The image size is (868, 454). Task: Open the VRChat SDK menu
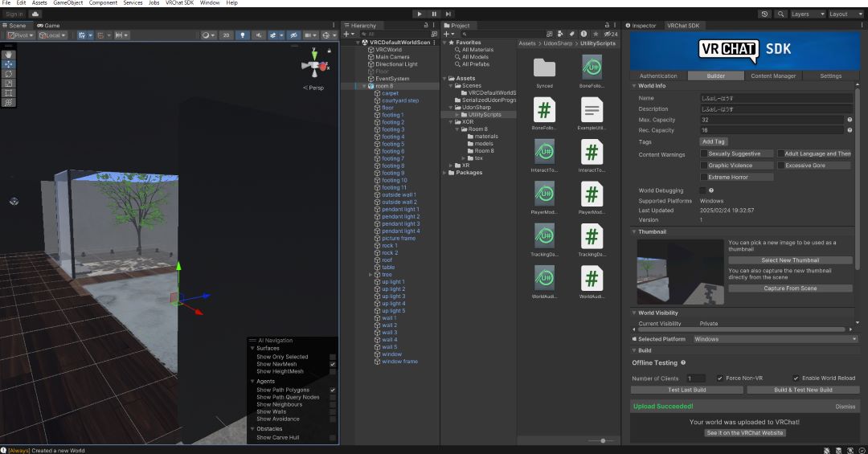tap(179, 2)
